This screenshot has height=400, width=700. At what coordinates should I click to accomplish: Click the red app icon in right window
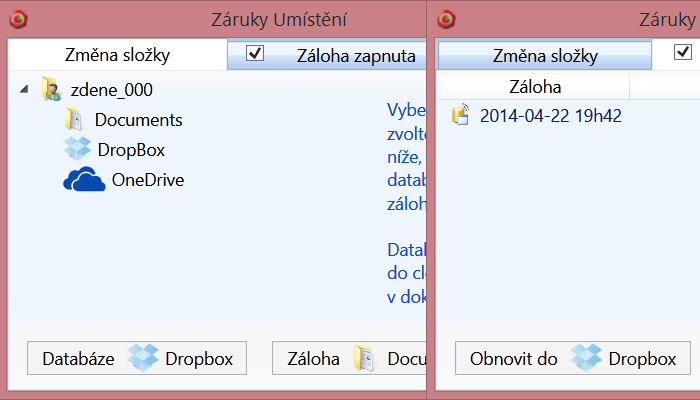pyautogui.click(x=449, y=19)
